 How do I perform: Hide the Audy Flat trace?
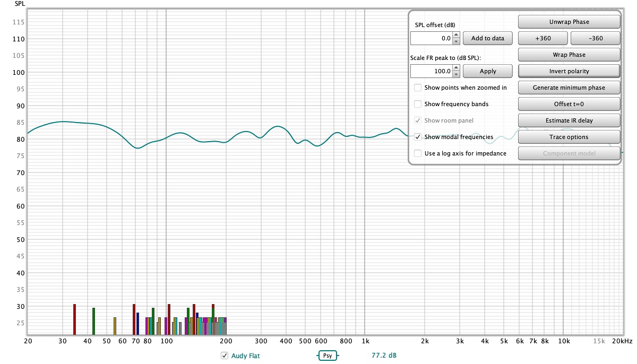225,356
